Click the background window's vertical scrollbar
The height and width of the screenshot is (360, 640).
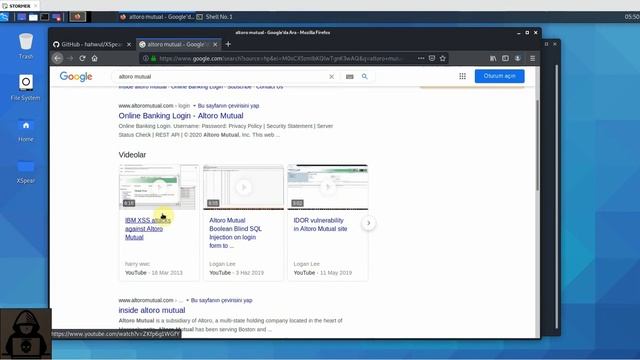pos(556,196)
